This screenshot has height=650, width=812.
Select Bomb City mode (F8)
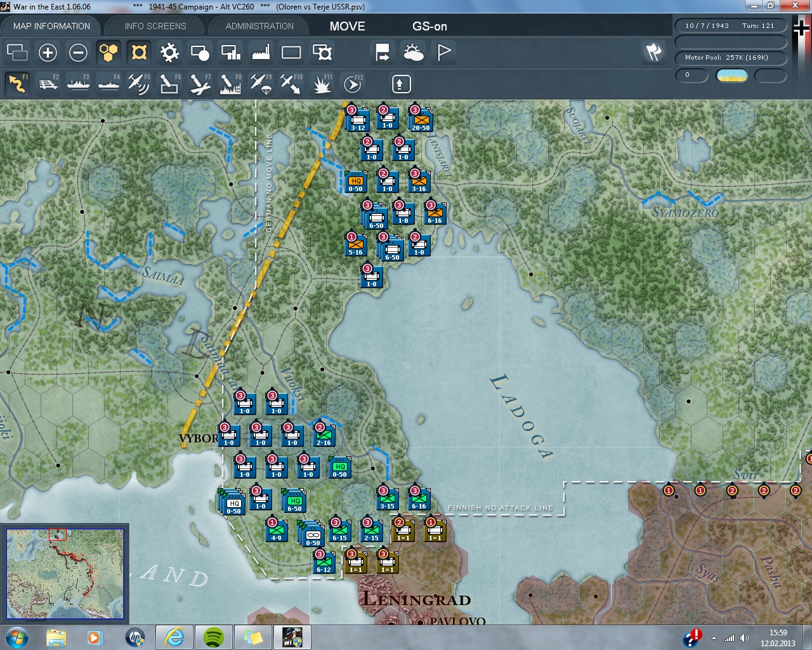click(230, 84)
